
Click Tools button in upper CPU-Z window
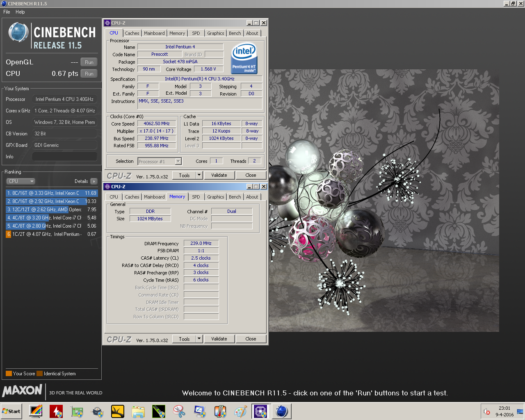[184, 175]
